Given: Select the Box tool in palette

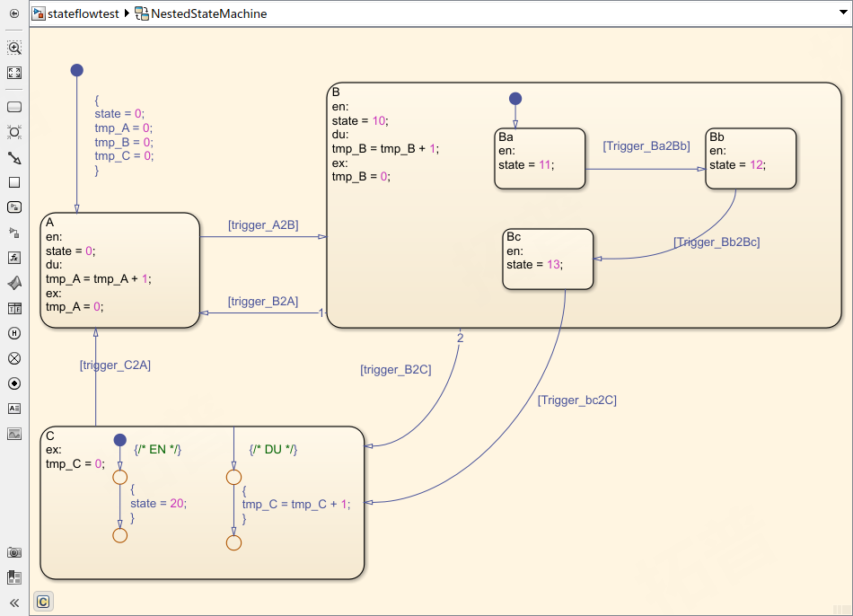Looking at the screenshot, I should tap(14, 182).
